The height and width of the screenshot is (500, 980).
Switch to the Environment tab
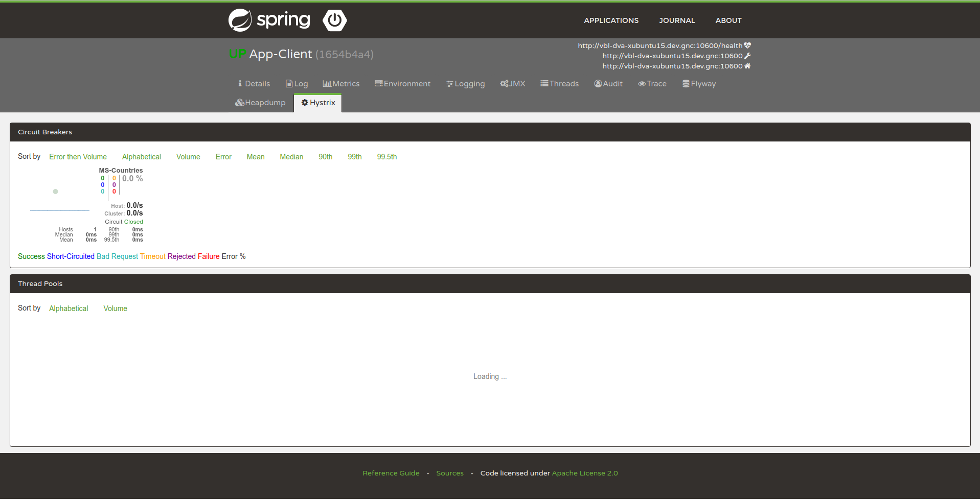tap(402, 84)
